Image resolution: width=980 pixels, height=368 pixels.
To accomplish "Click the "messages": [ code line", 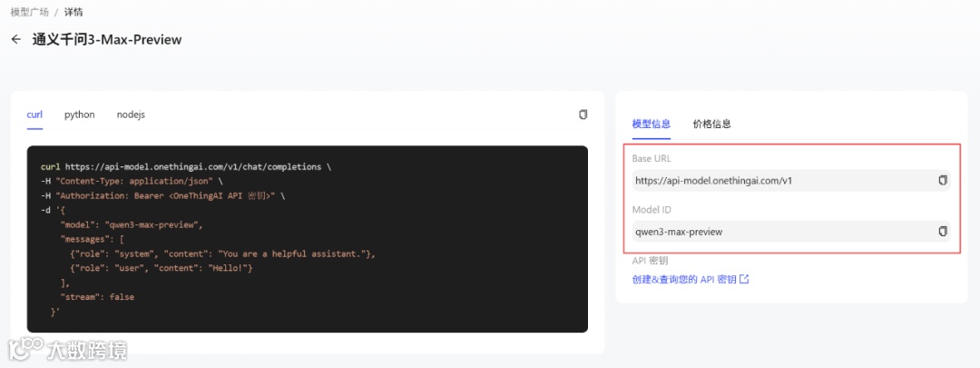I will click(x=93, y=238).
